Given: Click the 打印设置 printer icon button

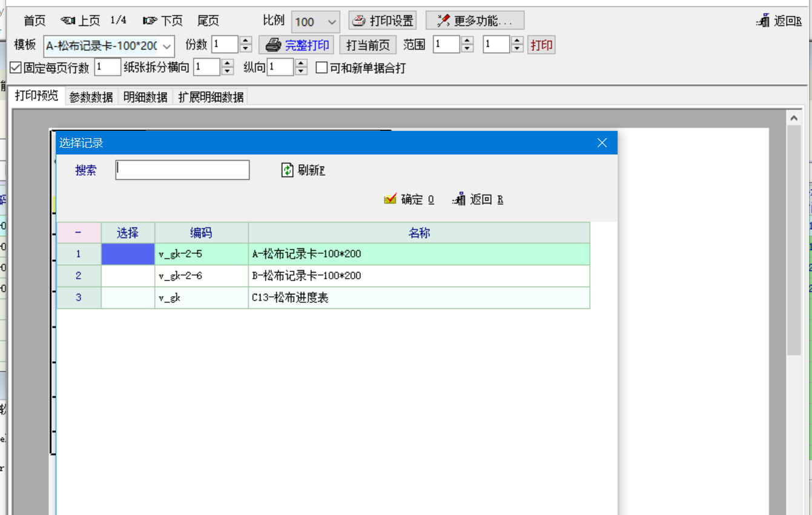Looking at the screenshot, I should click(x=360, y=21).
